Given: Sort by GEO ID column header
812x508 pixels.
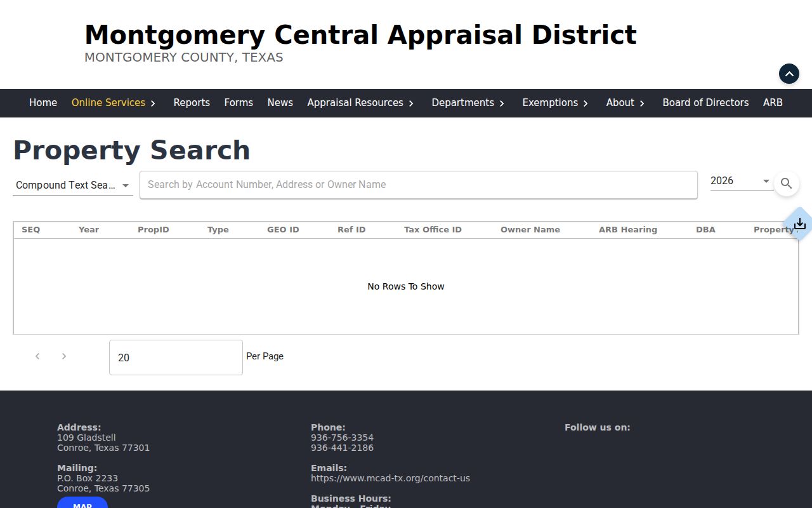Looking at the screenshot, I should tap(283, 230).
